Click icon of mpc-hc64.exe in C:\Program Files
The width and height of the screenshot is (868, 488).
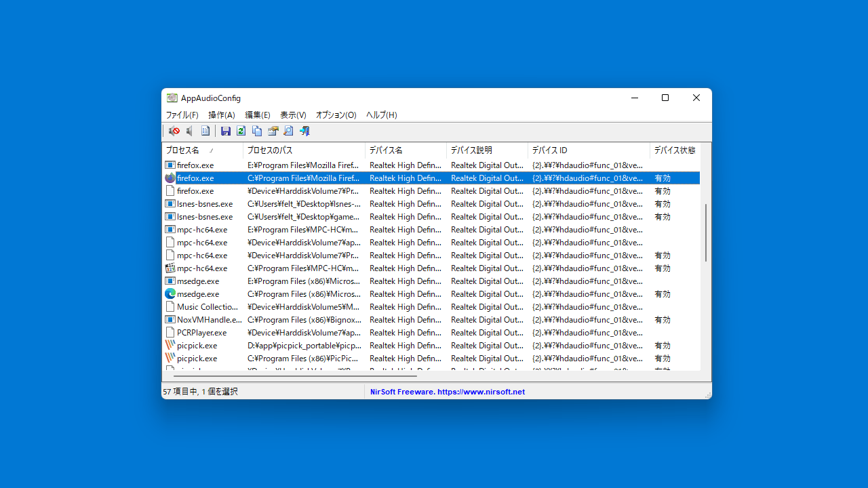[x=170, y=268]
